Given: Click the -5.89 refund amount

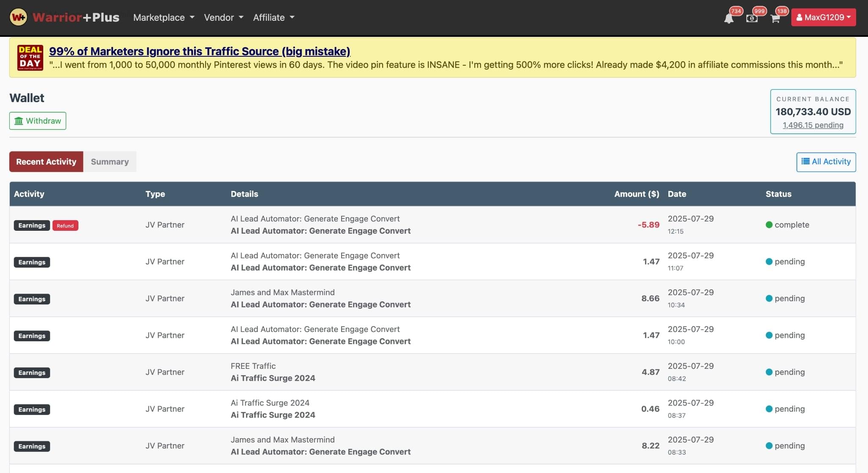Looking at the screenshot, I should click(648, 225).
